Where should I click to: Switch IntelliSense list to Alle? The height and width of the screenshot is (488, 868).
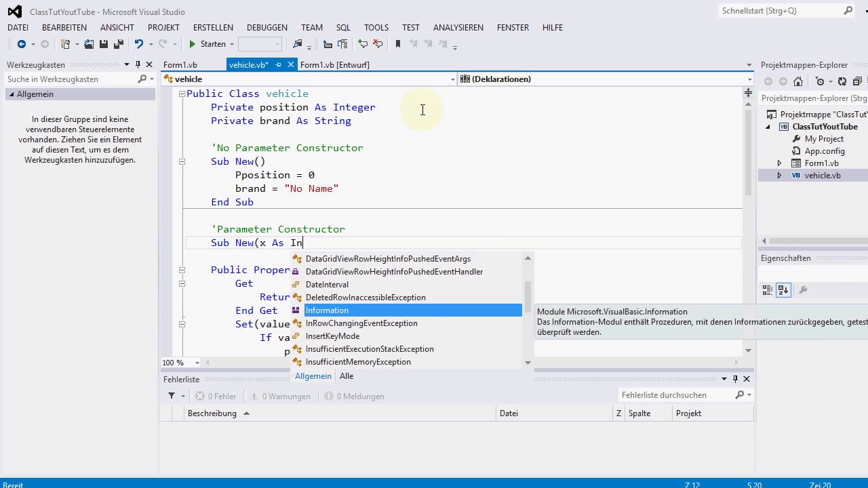pos(347,376)
